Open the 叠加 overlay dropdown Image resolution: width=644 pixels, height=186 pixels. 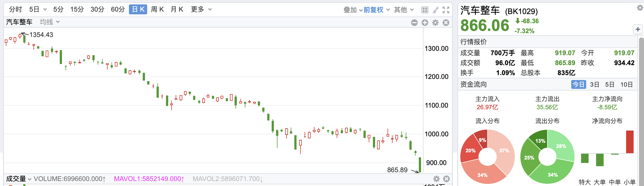[353, 10]
